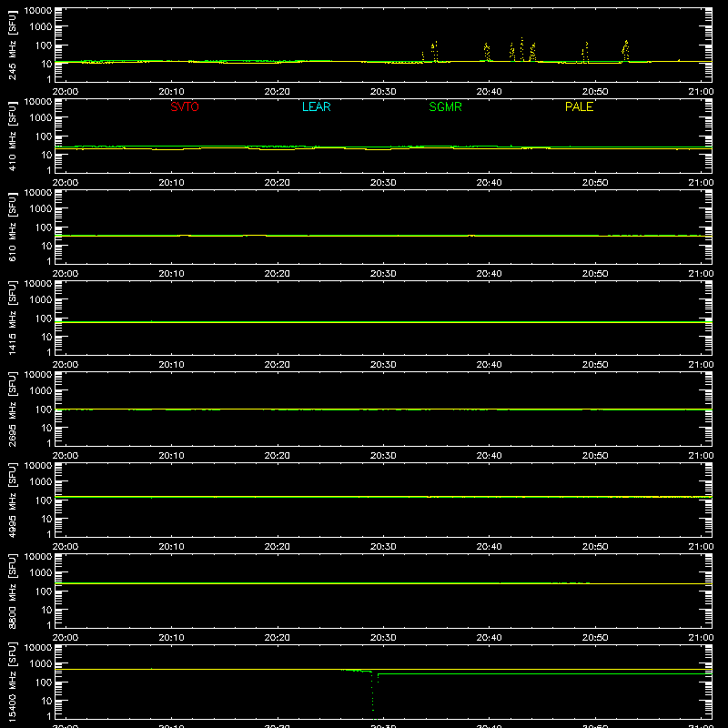Click the red SVTO station label

185,106
